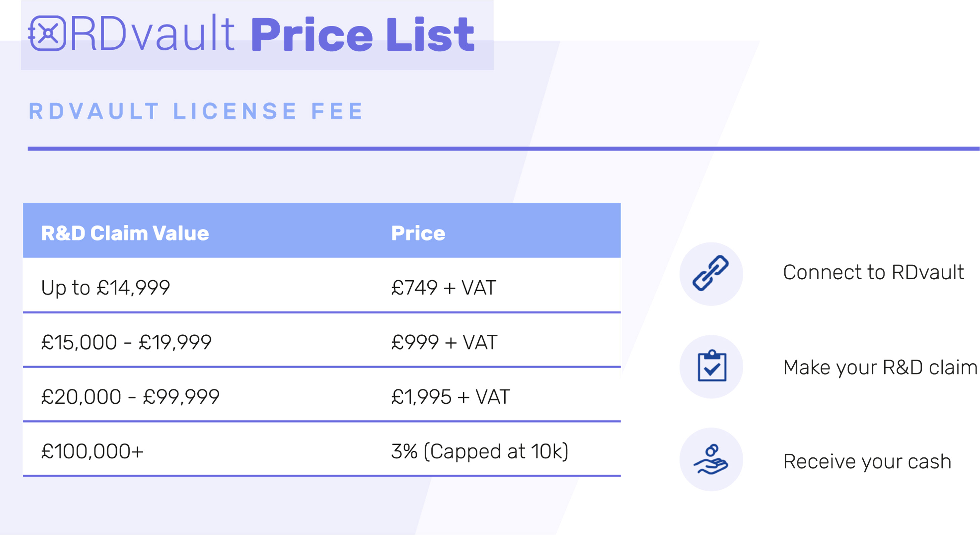Click the chain link Connect icon

pyautogui.click(x=711, y=273)
